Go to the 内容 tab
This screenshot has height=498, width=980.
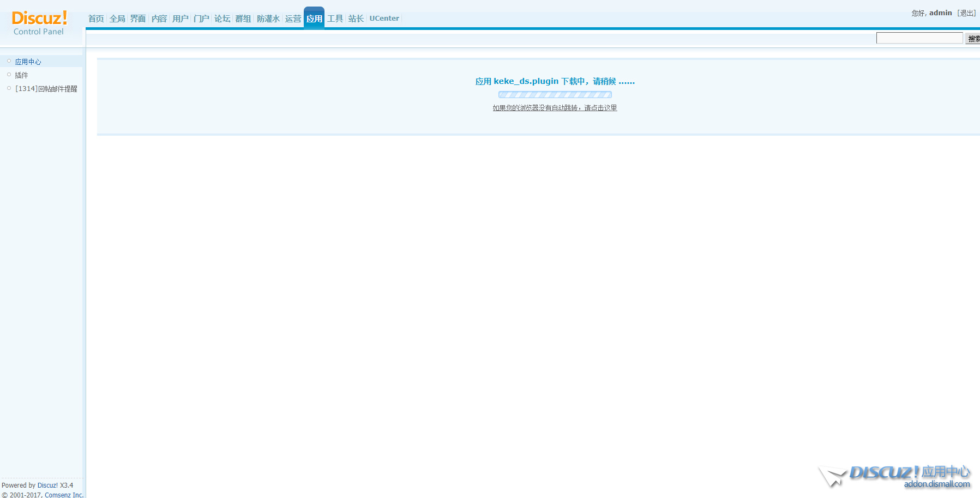click(159, 19)
